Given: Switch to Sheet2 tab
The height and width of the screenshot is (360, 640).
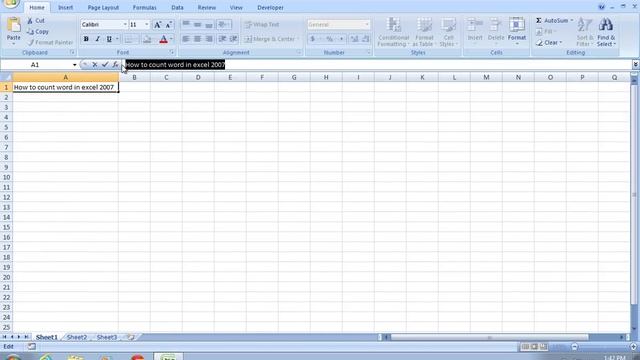Looking at the screenshot, I should click(x=77, y=337).
